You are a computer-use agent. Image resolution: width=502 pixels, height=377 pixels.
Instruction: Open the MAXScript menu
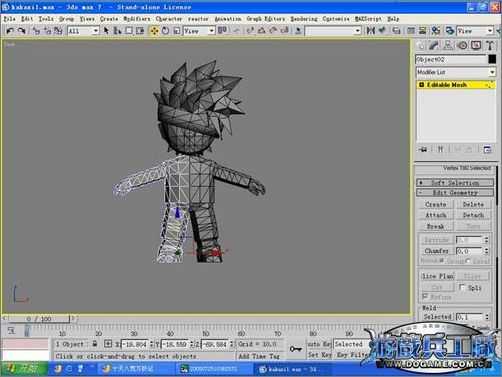368,19
